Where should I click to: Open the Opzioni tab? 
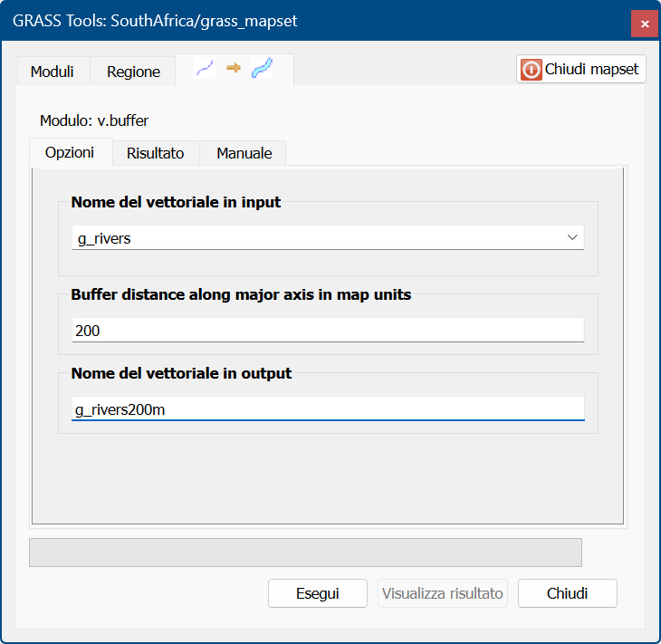click(x=70, y=152)
